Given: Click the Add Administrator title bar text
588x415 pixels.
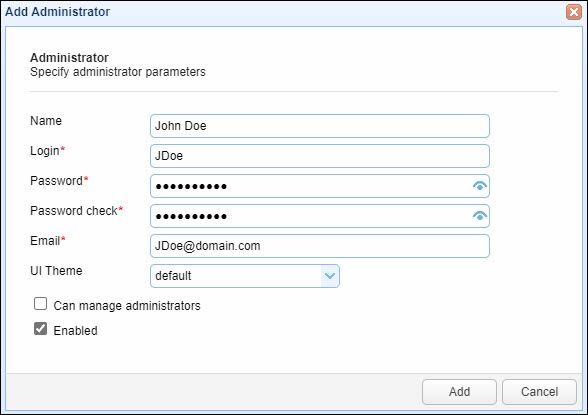Looking at the screenshot, I should point(57,12).
